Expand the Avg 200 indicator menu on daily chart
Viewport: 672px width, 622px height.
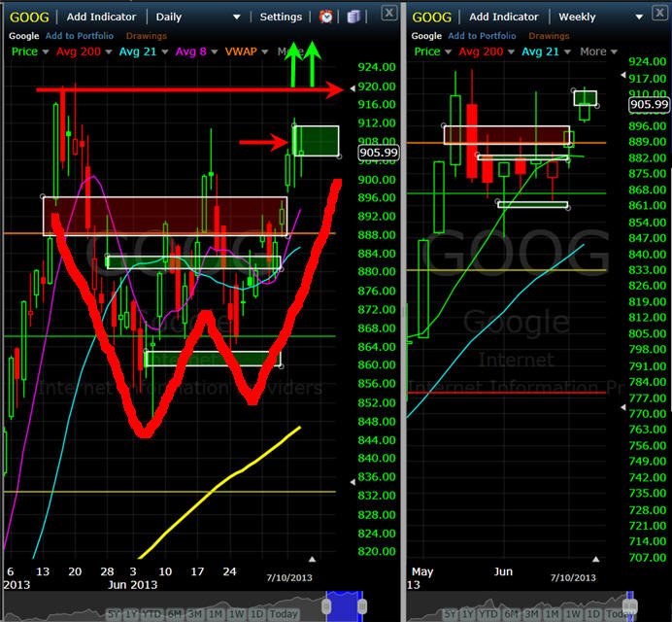pos(109,52)
